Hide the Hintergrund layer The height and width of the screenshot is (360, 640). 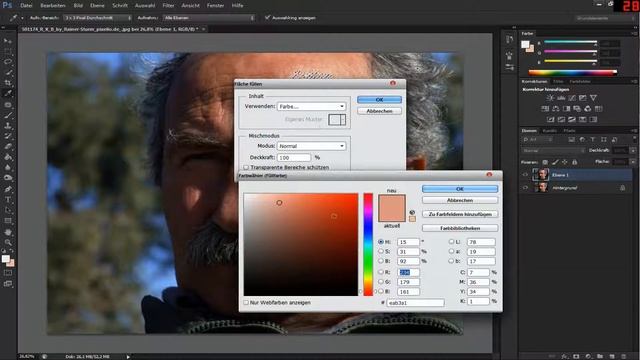click(x=525, y=188)
